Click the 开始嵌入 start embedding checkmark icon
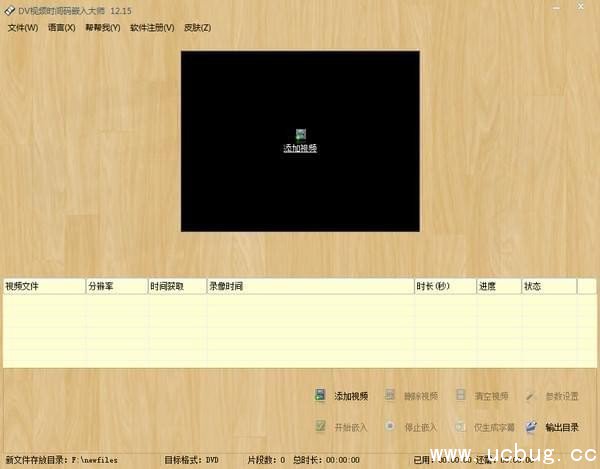Viewport: 600px width, 469px height. click(x=320, y=426)
